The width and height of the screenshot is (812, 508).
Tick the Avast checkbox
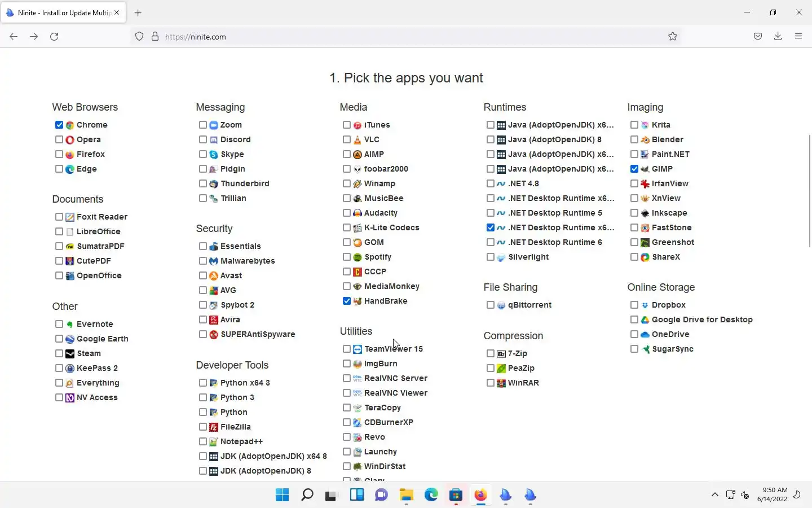(203, 275)
